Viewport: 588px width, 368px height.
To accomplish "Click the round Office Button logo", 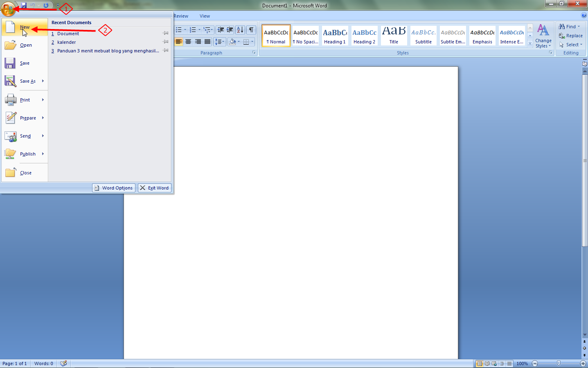I will (8, 8).
